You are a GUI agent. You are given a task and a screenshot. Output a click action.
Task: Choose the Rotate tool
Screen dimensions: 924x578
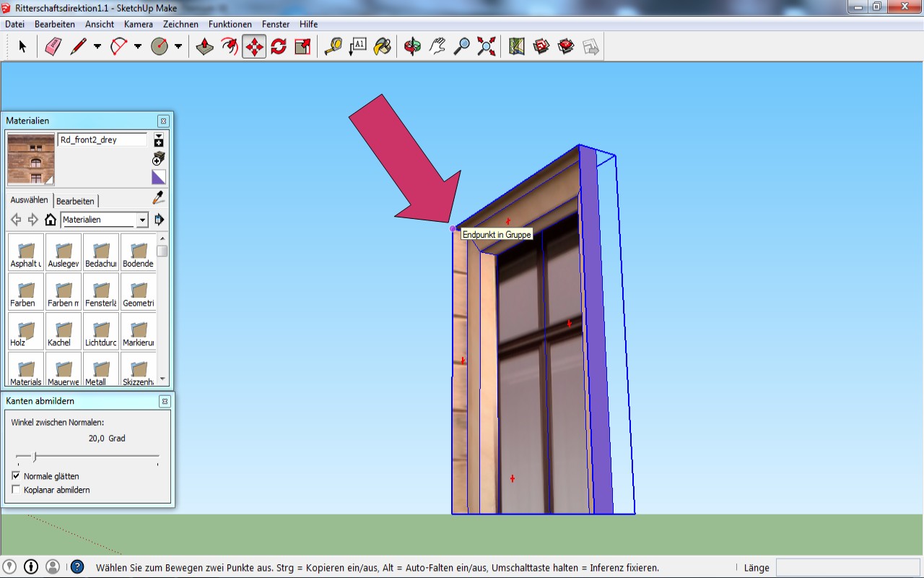pos(279,47)
